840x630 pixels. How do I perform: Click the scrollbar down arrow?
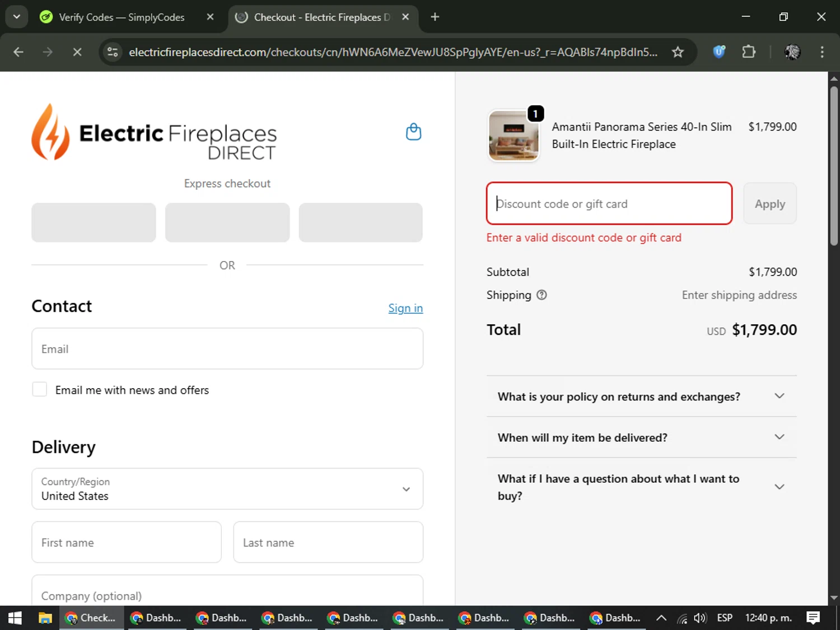(x=834, y=598)
